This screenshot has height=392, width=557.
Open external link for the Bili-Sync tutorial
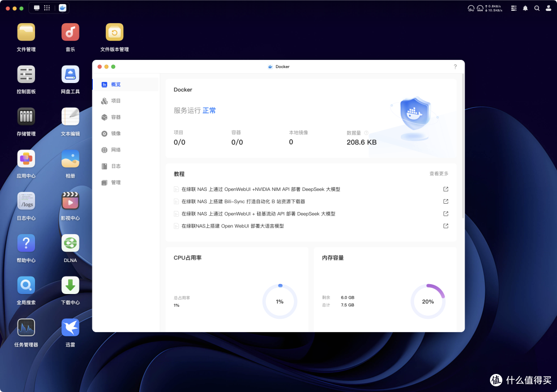(446, 202)
